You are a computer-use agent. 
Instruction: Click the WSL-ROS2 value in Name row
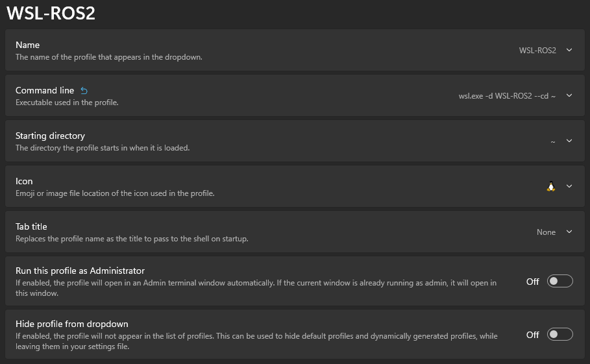(537, 51)
